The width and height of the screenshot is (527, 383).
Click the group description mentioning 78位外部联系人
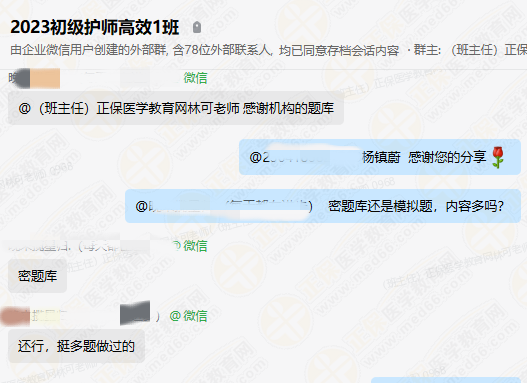[205, 50]
